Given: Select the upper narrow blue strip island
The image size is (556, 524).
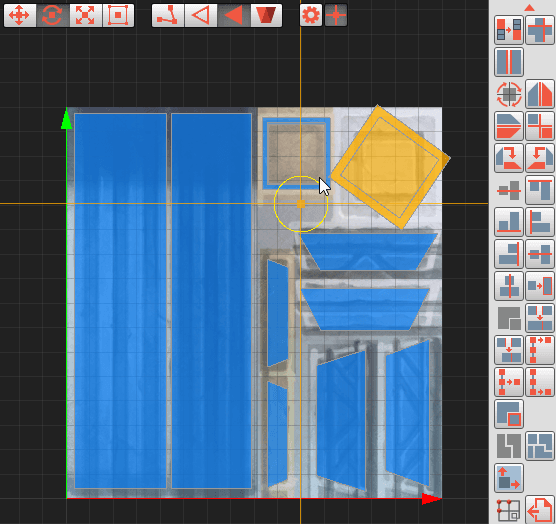Looking at the screenshot, I should tap(278, 313).
